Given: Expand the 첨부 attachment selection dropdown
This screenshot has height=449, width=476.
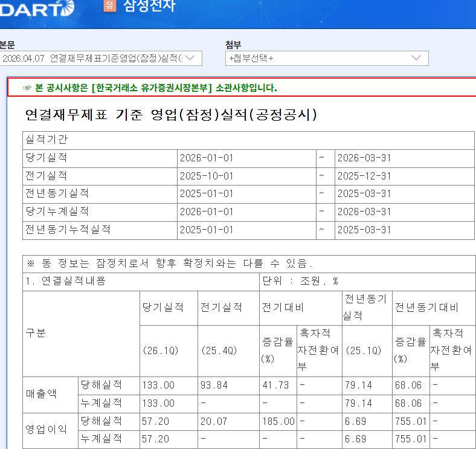Looking at the screenshot, I should [x=326, y=58].
